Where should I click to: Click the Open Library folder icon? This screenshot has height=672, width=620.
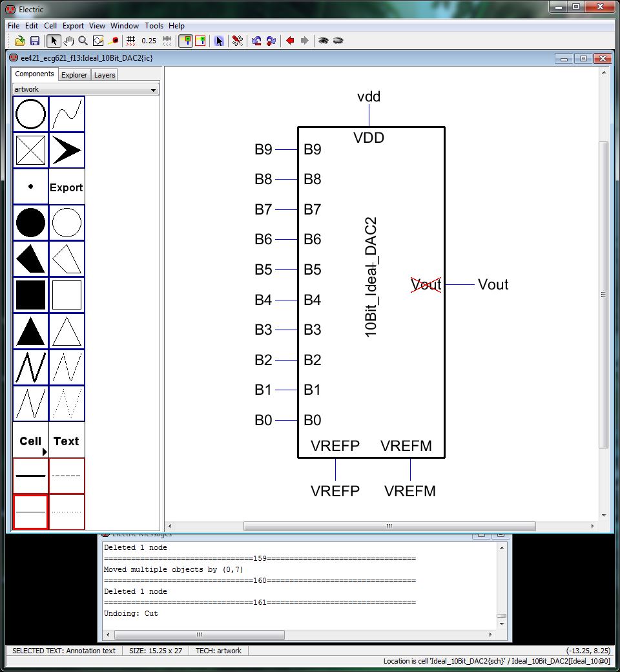[x=20, y=41]
